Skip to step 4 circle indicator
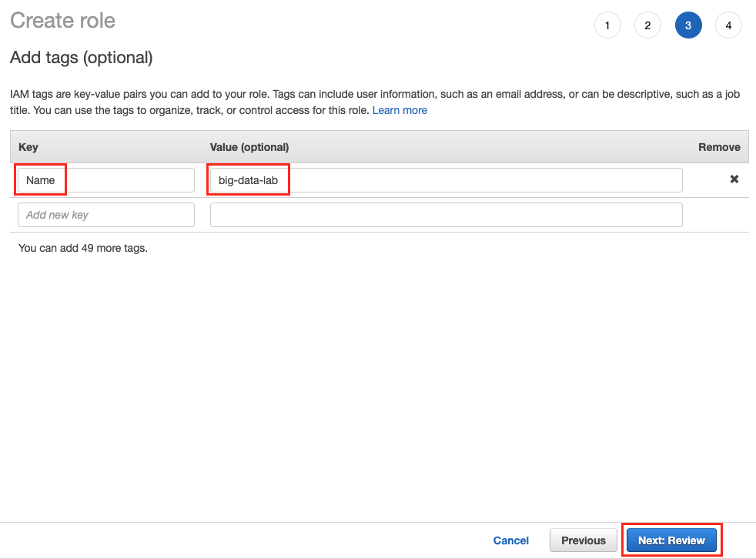Image resolution: width=756 pixels, height=559 pixels. (x=728, y=25)
